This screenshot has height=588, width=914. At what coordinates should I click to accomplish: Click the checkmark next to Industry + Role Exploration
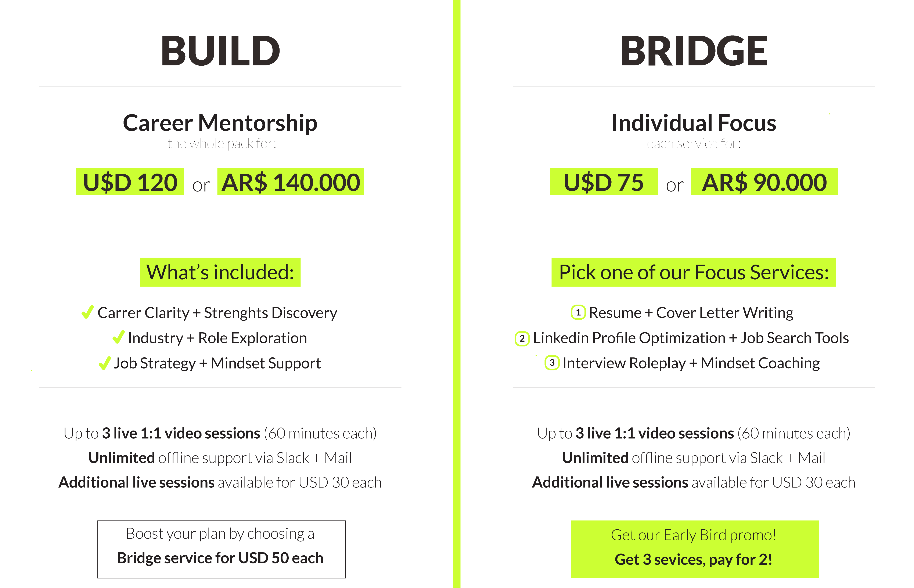pyautogui.click(x=118, y=337)
